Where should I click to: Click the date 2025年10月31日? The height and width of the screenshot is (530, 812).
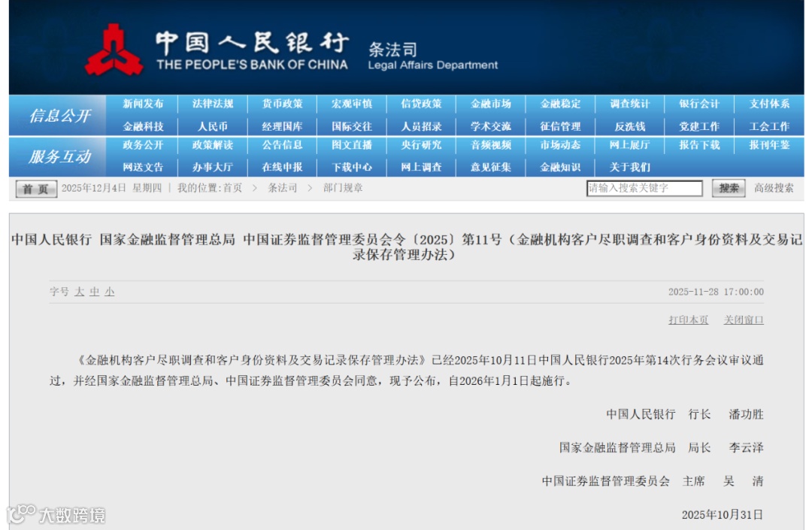(723, 514)
